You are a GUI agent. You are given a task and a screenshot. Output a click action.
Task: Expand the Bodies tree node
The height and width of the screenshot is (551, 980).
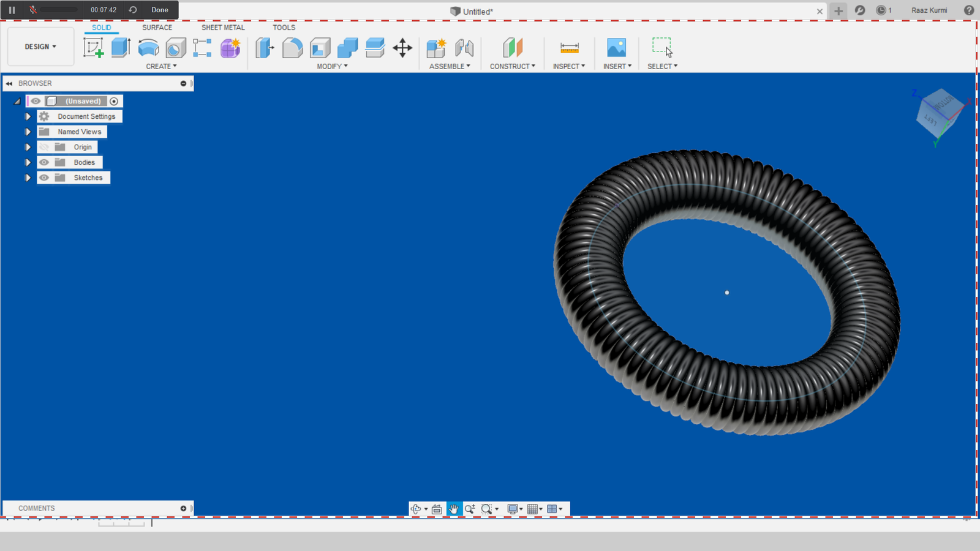click(28, 162)
